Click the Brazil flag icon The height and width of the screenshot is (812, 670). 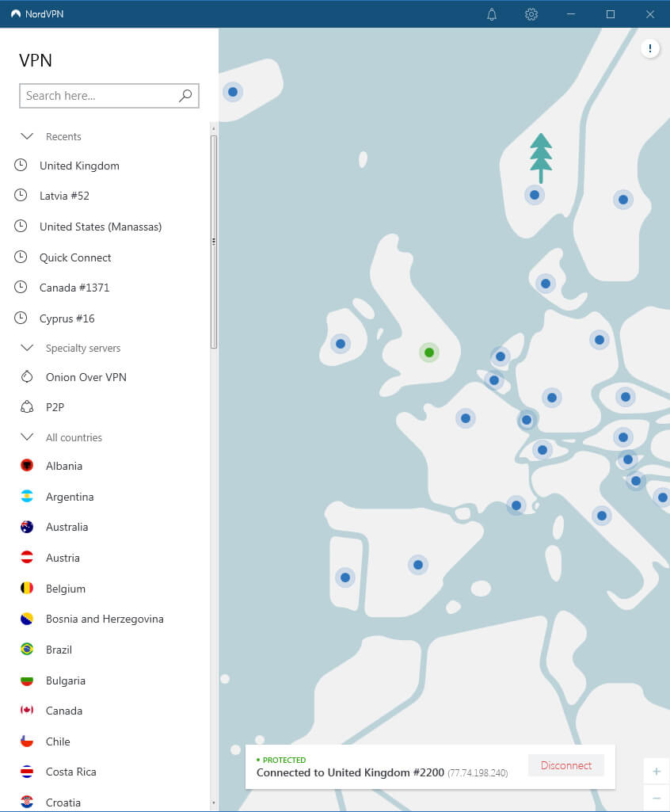point(27,650)
